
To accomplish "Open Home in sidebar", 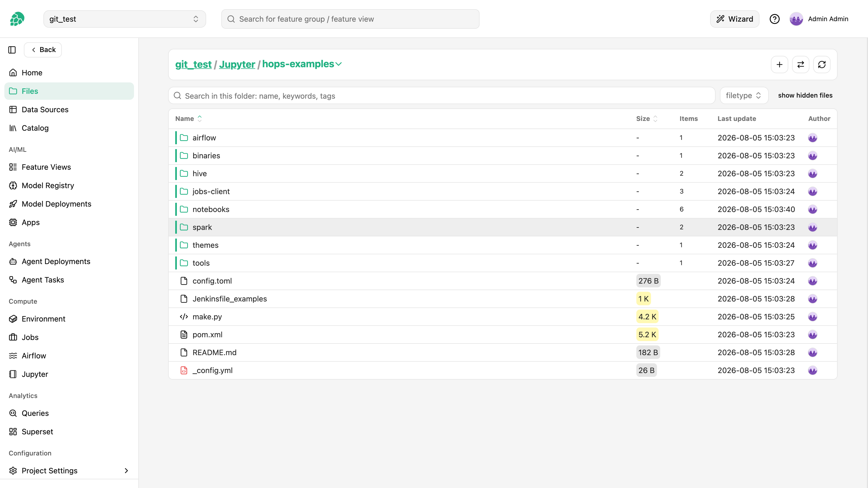I will (x=69, y=73).
